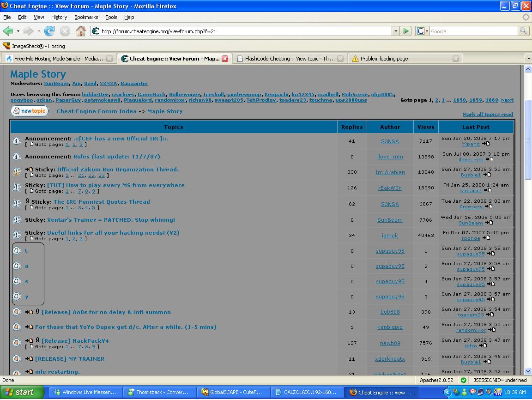Click the announcement icon beside Rules topic
532x400 pixels.
[x=16, y=157]
